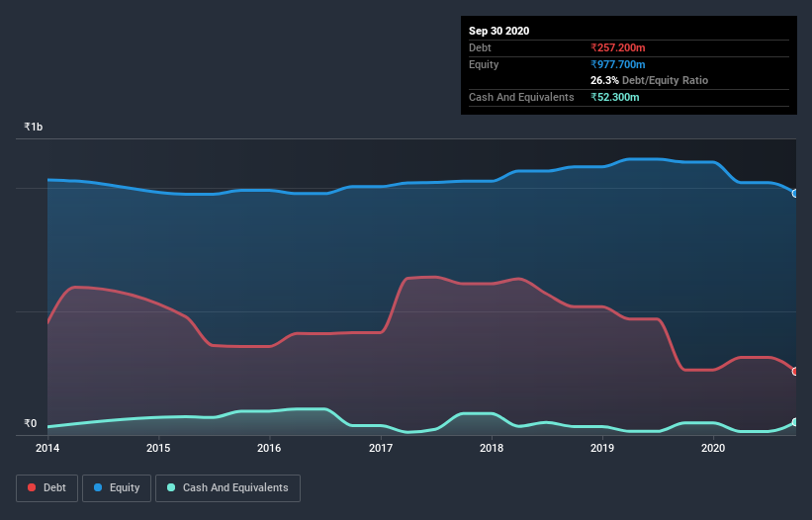Click the Equity label in tooltip
The height and width of the screenshot is (520, 812).
point(484,64)
